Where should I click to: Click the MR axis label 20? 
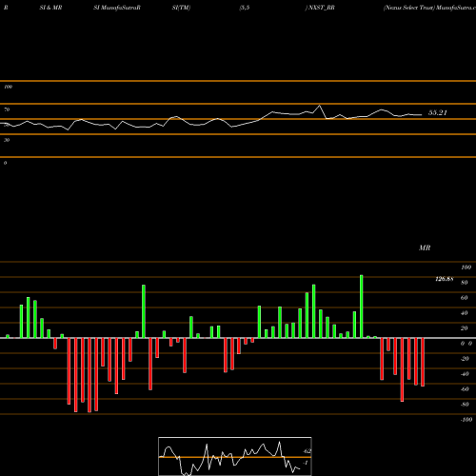tap(465, 328)
